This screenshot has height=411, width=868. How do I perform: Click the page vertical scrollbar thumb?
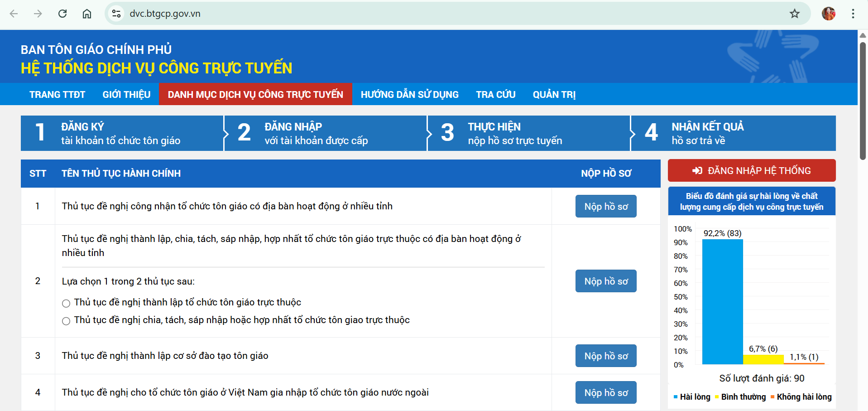[863, 100]
